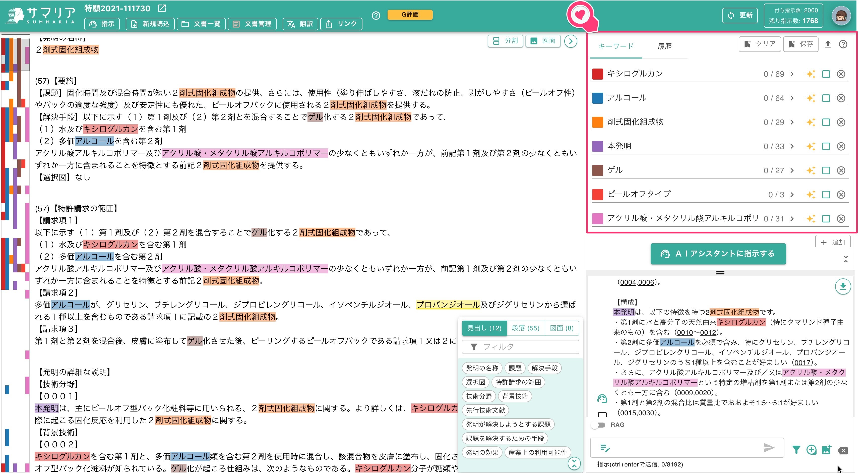Click AI sparkle icon for アルコール
This screenshot has height=473, width=868.
coord(811,98)
